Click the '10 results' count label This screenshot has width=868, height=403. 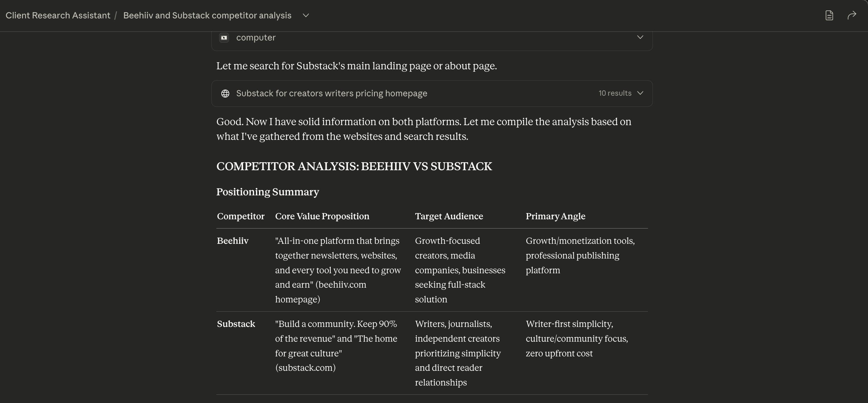pos(615,93)
